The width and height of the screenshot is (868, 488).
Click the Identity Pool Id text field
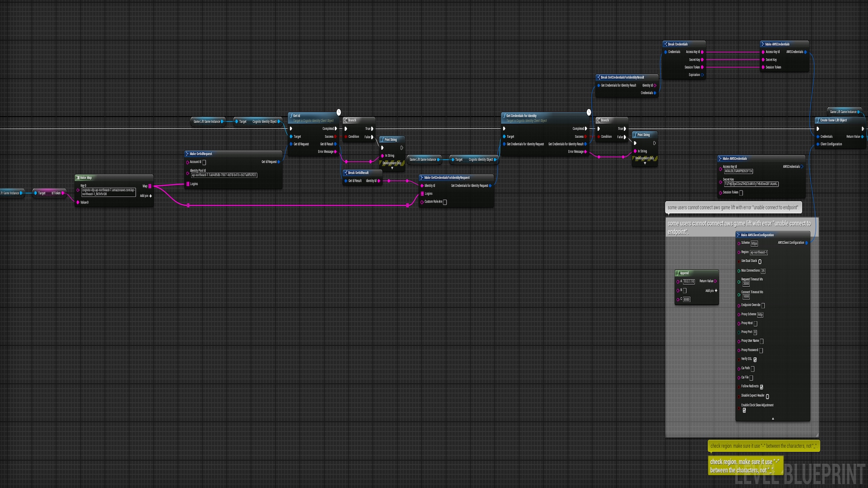[224, 175]
